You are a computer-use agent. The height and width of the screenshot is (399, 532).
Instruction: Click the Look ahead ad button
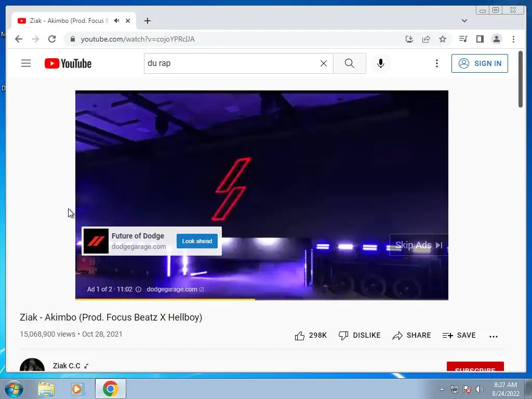tap(197, 241)
